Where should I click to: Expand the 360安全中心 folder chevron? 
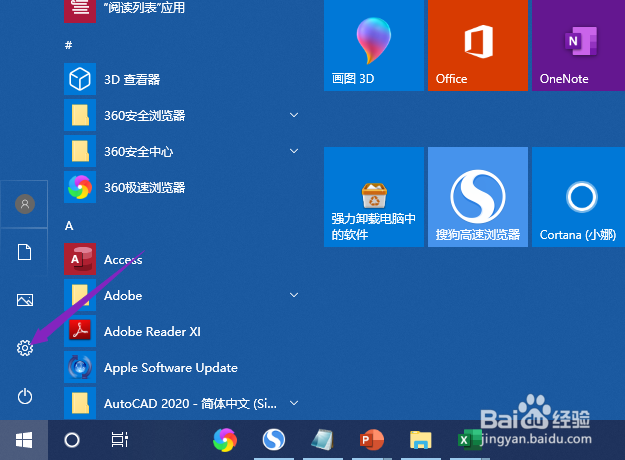pyautogui.click(x=294, y=151)
